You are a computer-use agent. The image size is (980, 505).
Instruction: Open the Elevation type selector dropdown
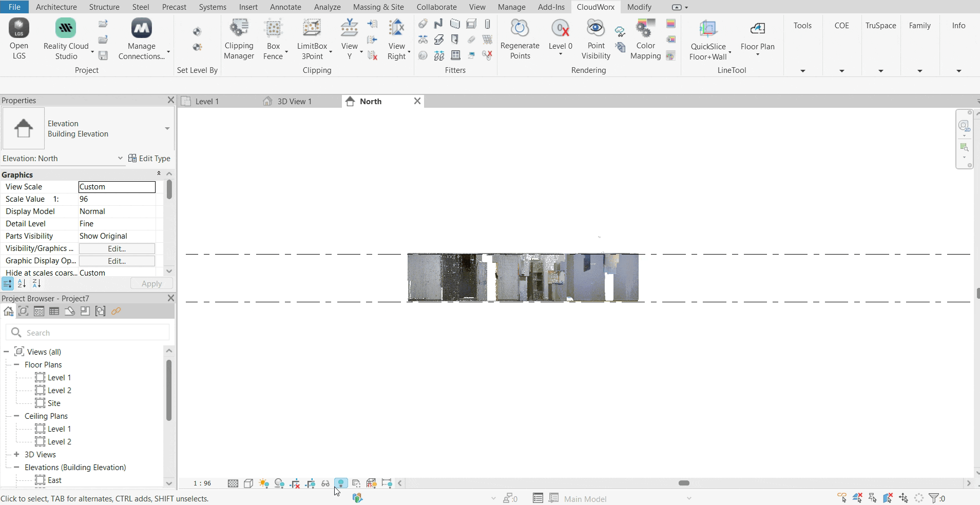(166, 128)
